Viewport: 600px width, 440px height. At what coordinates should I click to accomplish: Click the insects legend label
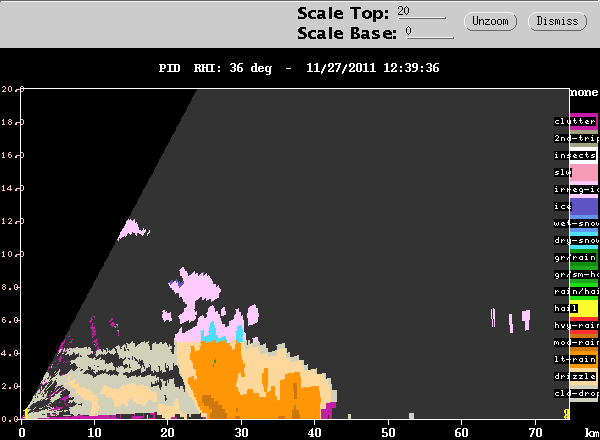pos(575,155)
